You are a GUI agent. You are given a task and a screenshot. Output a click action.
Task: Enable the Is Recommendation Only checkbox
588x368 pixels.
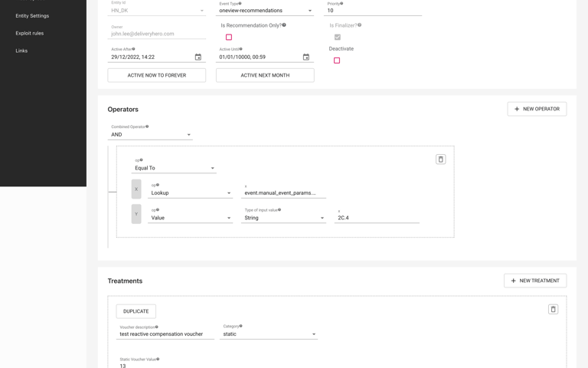(x=229, y=37)
